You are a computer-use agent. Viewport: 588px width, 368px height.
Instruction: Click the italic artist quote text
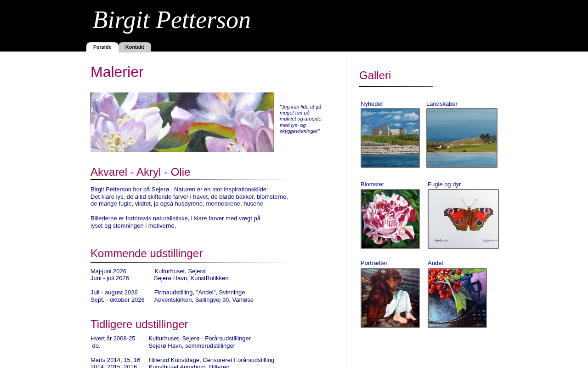click(300, 119)
